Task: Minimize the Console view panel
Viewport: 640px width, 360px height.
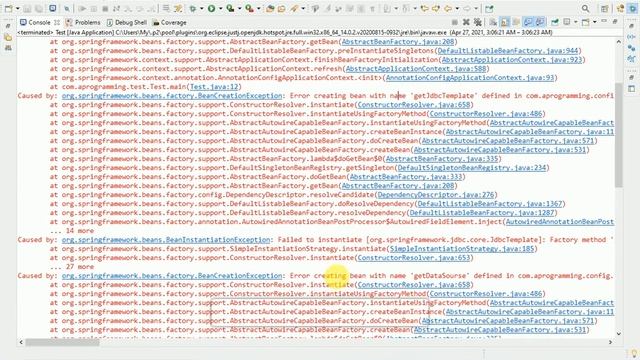Action: pyautogui.click(x=604, y=21)
